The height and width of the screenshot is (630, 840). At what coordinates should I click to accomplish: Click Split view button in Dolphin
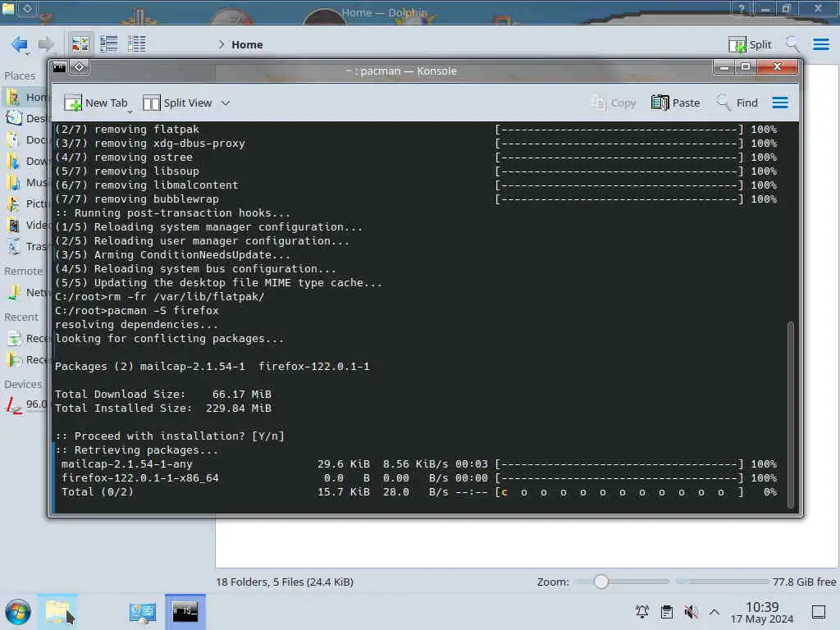tap(750, 44)
